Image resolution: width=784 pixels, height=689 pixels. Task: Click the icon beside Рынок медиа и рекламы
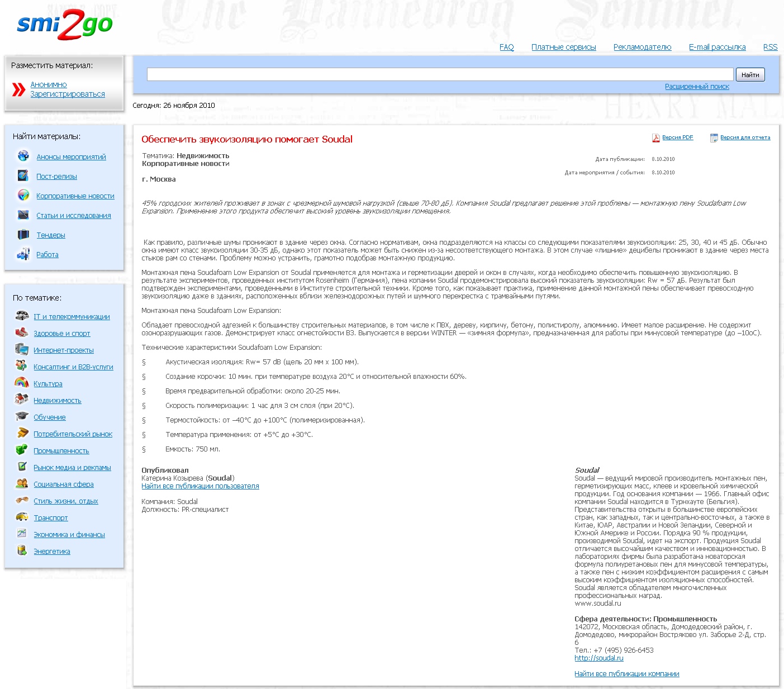click(x=22, y=467)
